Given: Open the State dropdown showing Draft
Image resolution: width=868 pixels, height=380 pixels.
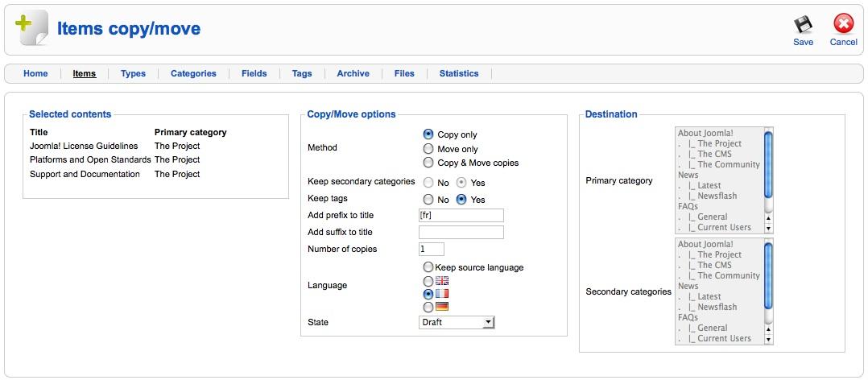Looking at the screenshot, I should tap(456, 322).
